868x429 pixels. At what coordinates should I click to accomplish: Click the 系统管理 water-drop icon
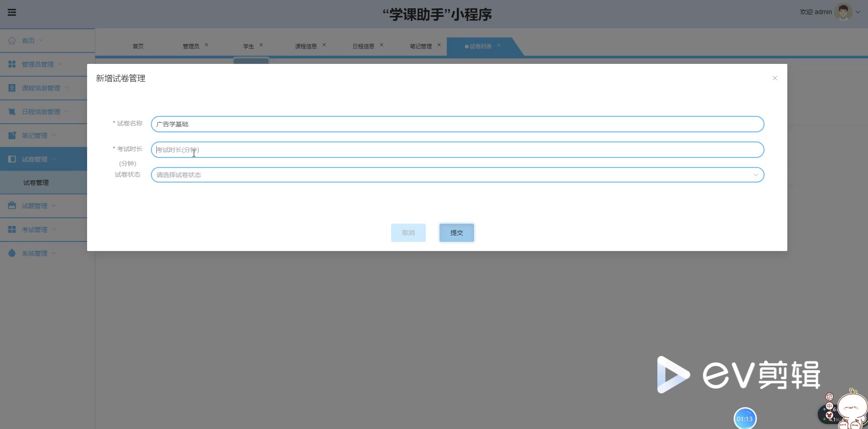click(x=12, y=253)
